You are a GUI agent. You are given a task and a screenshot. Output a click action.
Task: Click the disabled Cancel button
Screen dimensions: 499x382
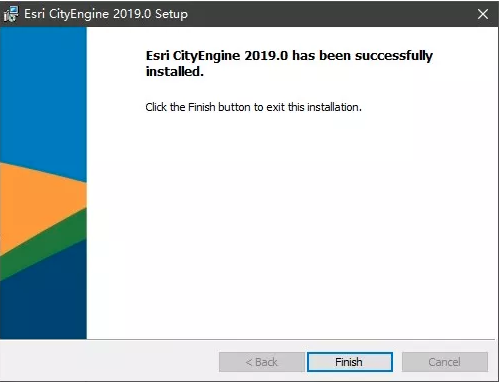[x=445, y=362]
